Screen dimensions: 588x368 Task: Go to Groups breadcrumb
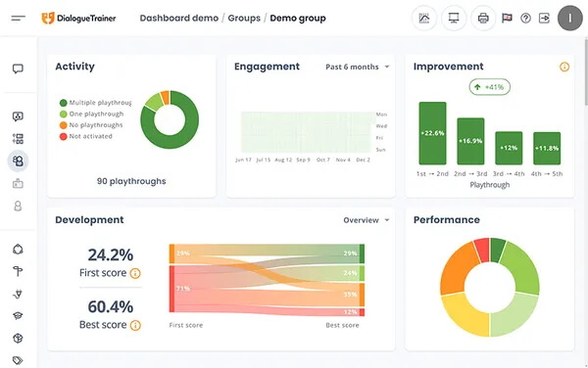(x=244, y=18)
